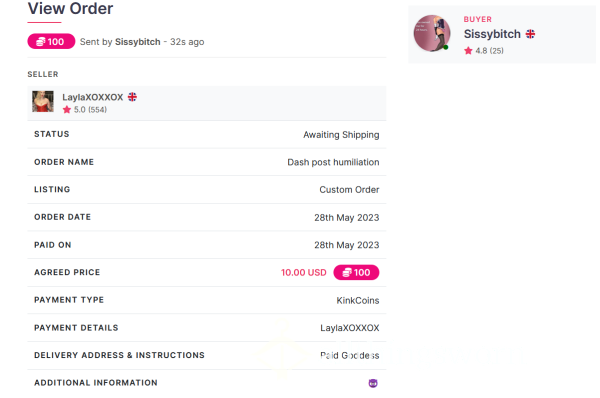The height and width of the screenshot is (398, 600).
Task: Open the buyer name Sissybitch heading
Action: (x=492, y=34)
